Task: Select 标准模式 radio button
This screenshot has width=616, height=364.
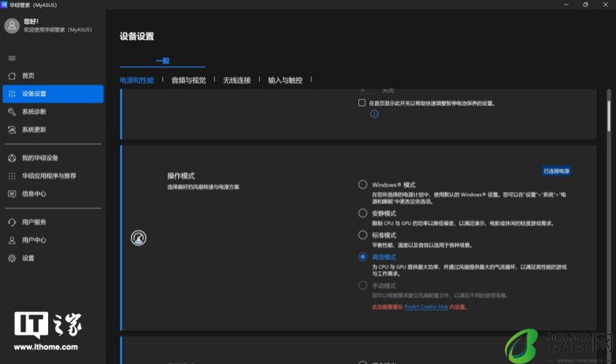Action: tap(363, 235)
